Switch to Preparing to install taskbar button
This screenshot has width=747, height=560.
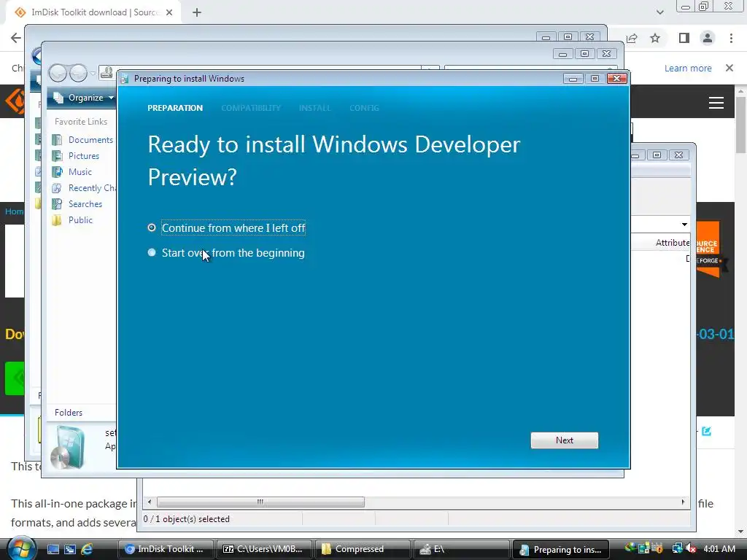click(x=560, y=549)
